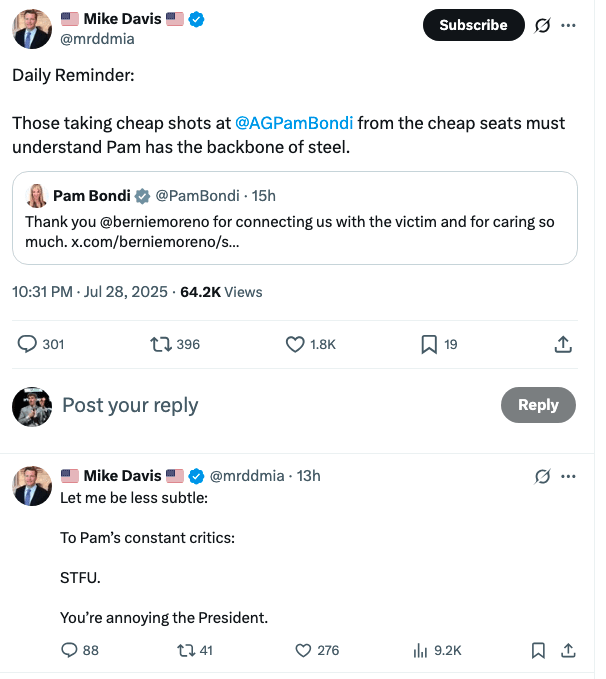
Task: Repost the reply with 41 reposts
Action: (x=181, y=650)
